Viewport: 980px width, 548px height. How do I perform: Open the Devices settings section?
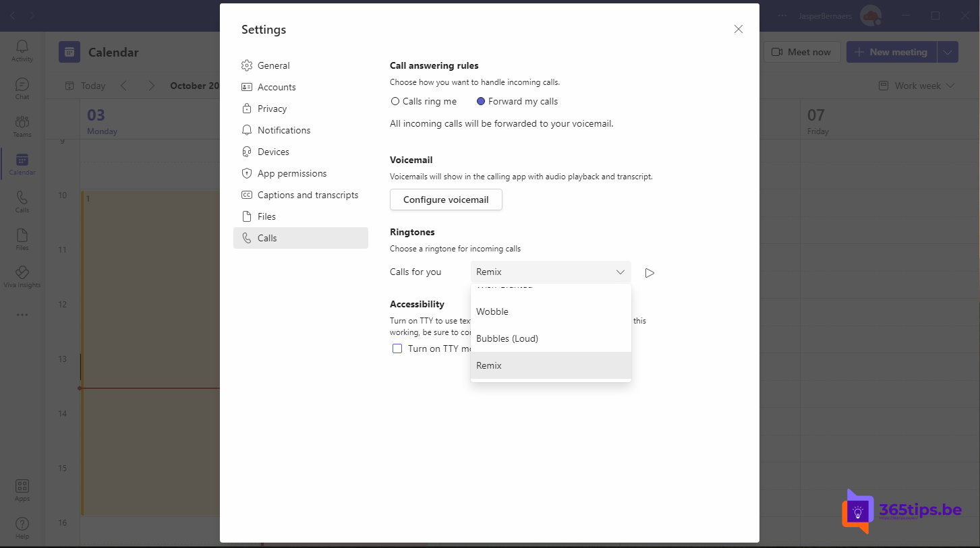click(x=272, y=151)
